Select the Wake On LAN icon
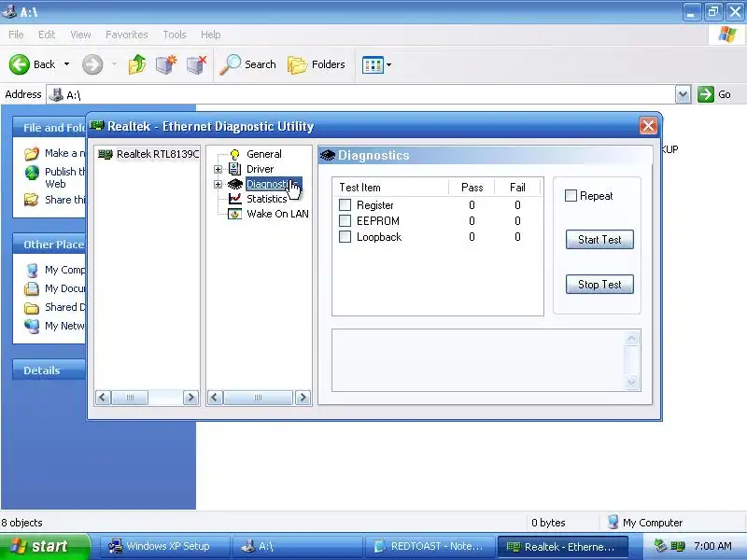The image size is (747, 560). pyautogui.click(x=235, y=214)
